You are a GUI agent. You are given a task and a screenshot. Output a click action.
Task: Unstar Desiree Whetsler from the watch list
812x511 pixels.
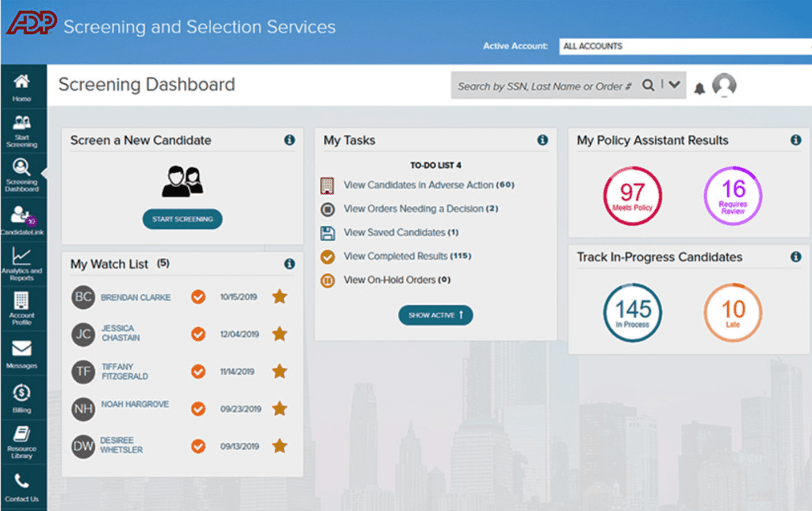point(279,446)
